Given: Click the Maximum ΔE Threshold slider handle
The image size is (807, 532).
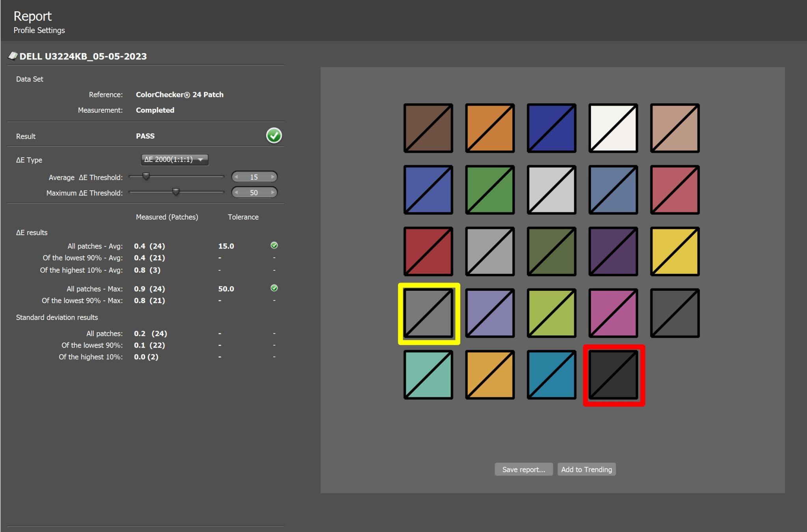Looking at the screenshot, I should pos(176,192).
